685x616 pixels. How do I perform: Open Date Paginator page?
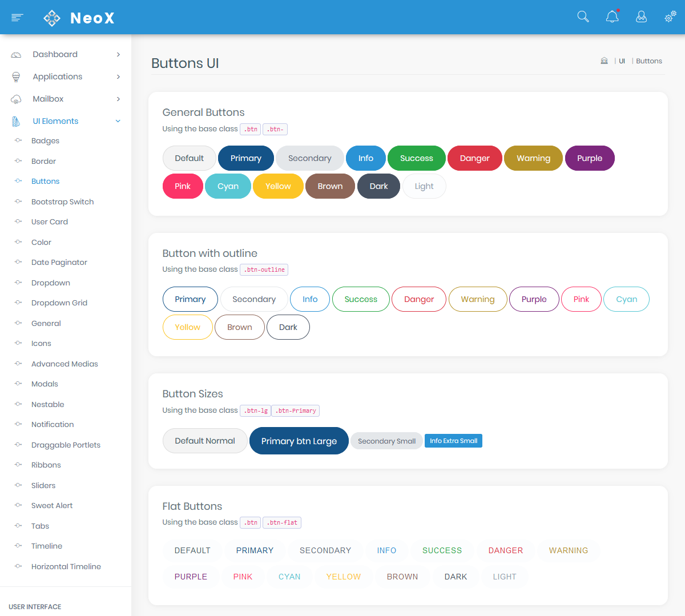pos(59,263)
